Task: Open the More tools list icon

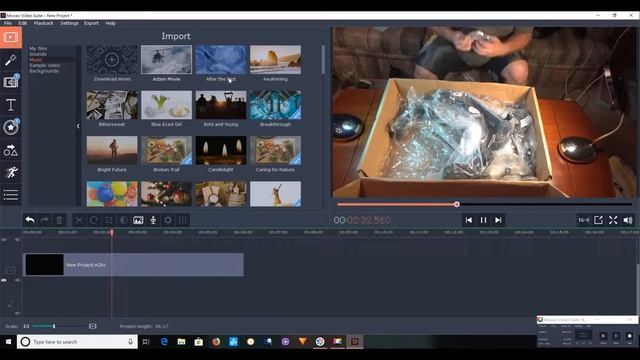Action: click(x=11, y=195)
